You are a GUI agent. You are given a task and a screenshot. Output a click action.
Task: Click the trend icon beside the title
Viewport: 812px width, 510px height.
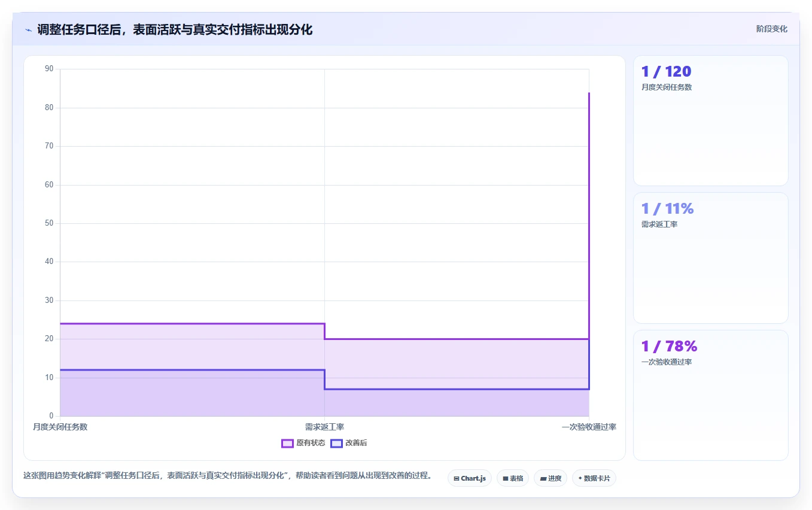tap(28, 30)
